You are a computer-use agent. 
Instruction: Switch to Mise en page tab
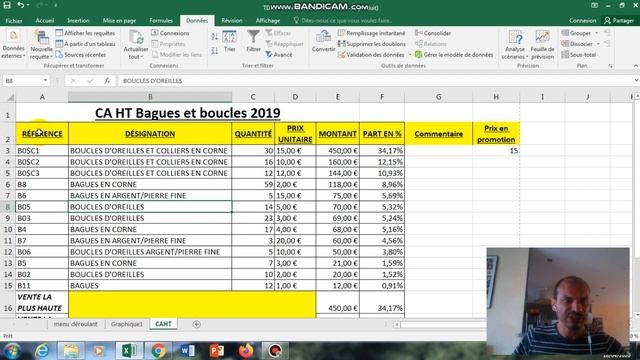point(119,20)
